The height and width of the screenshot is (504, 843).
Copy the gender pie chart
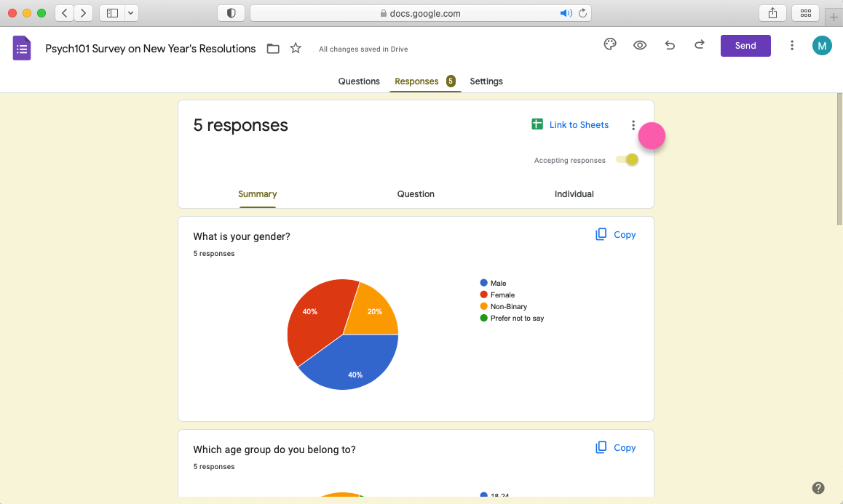pyautogui.click(x=616, y=235)
